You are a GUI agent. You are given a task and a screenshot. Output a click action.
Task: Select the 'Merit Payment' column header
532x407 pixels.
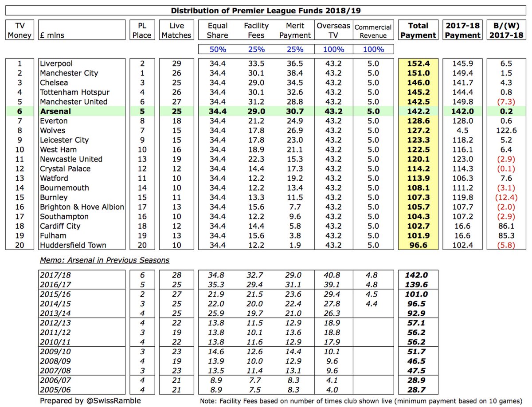(295, 30)
